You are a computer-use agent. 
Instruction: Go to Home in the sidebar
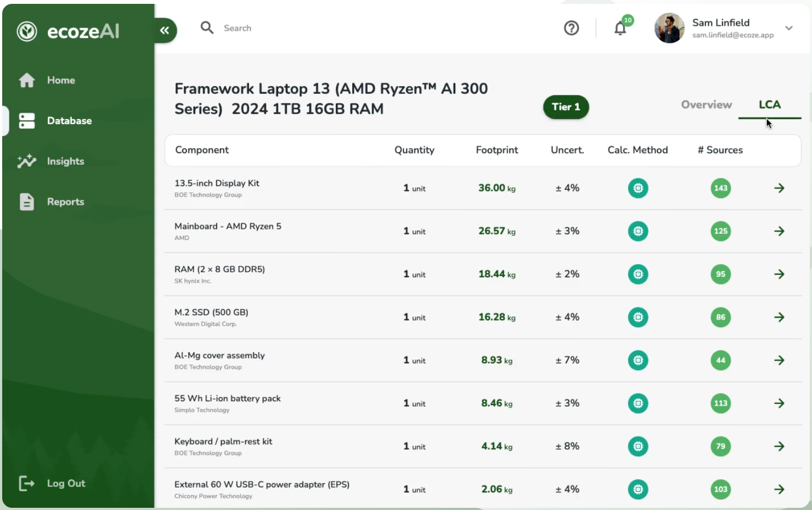(x=60, y=80)
